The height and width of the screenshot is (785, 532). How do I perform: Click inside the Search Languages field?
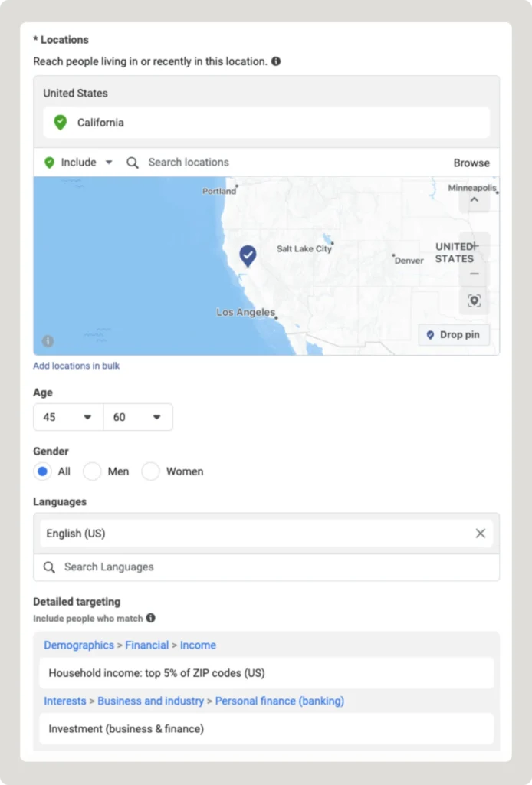(x=153, y=567)
